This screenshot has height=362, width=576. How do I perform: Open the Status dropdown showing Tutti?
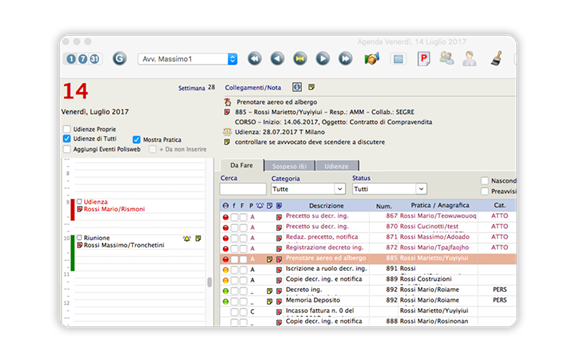(389, 189)
